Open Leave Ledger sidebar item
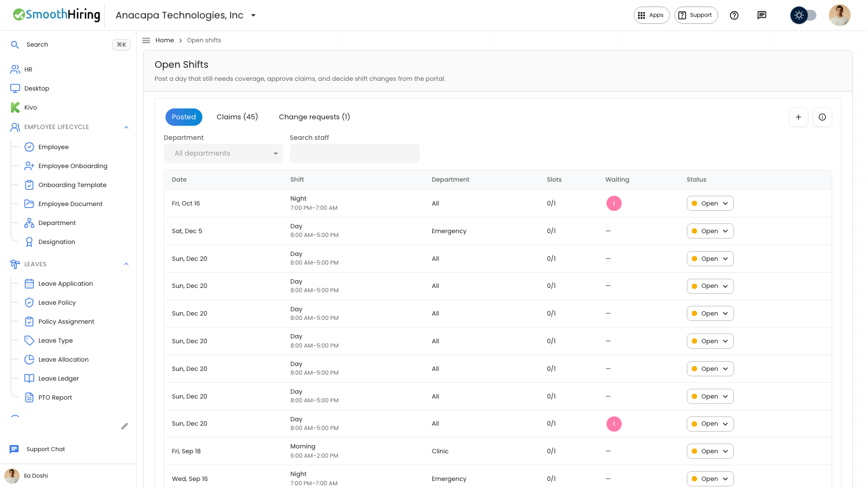Viewport: 868px width, 488px height. point(59,378)
